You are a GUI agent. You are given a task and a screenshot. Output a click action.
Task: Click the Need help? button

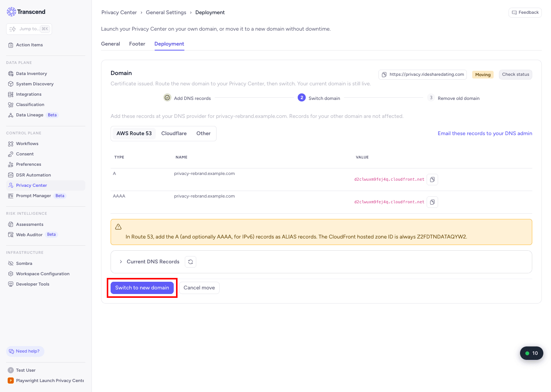coord(25,351)
